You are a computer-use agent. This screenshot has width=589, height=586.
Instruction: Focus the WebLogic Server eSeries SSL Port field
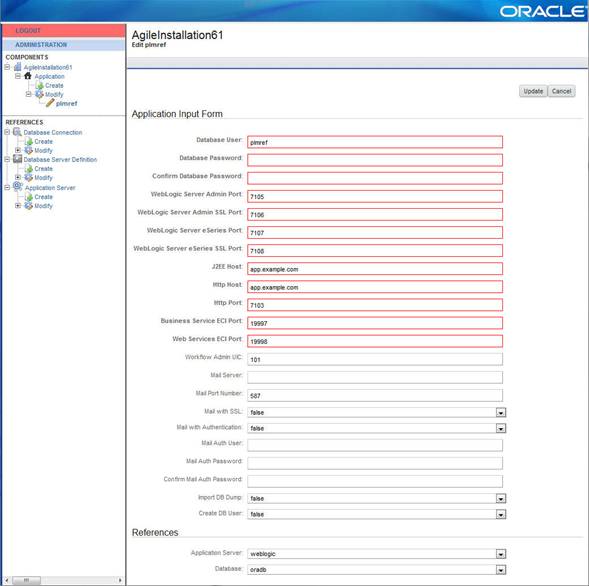375,250
